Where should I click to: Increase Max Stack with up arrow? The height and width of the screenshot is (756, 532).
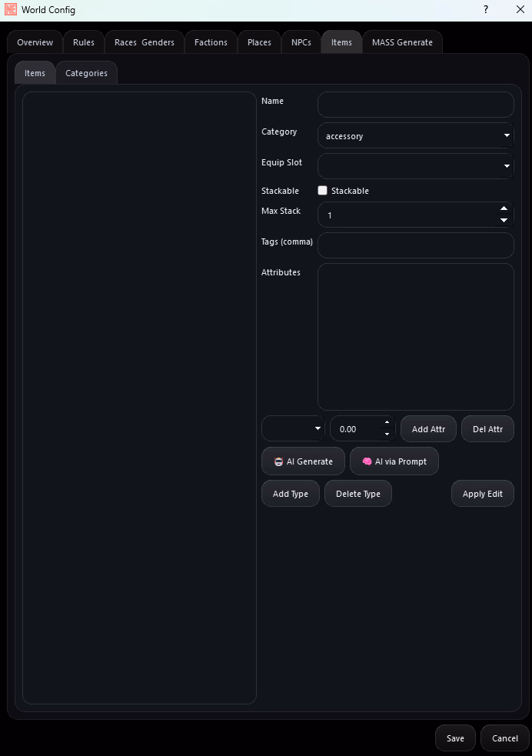[x=504, y=209]
